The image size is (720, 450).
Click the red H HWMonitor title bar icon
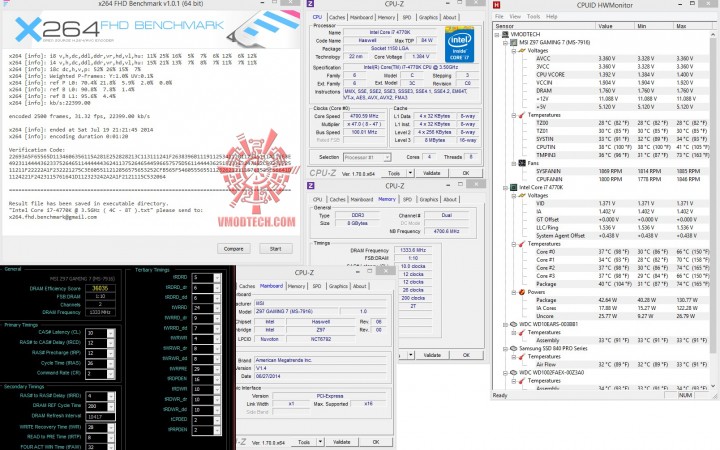coord(496,5)
